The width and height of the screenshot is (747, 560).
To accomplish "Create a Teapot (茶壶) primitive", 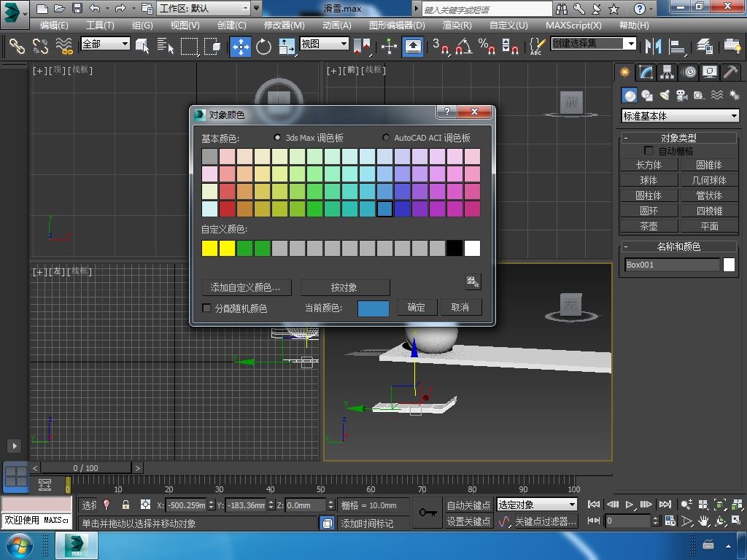I will coord(649,226).
